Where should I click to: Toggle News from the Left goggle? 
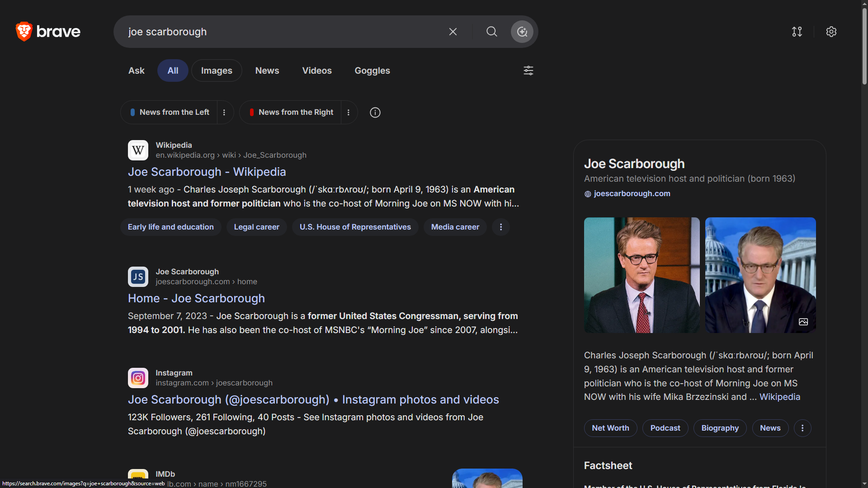coord(170,112)
